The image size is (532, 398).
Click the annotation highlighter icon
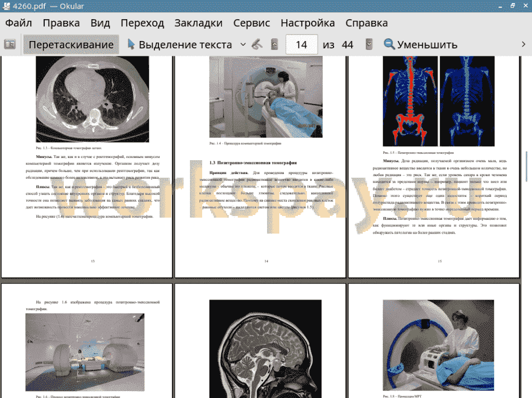coord(257,45)
